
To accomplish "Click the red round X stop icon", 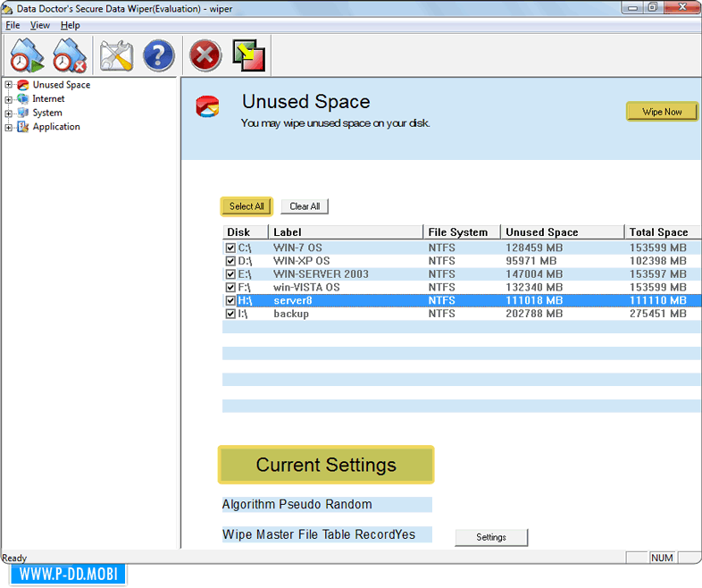I will coord(205,56).
